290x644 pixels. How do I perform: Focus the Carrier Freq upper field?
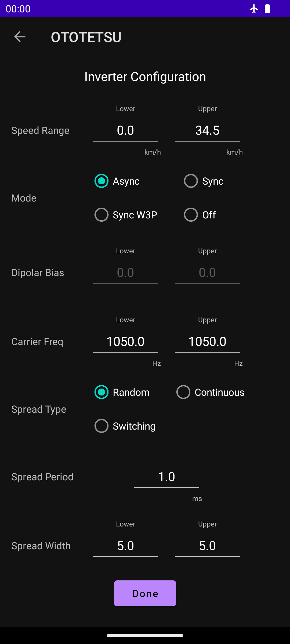[207, 342]
